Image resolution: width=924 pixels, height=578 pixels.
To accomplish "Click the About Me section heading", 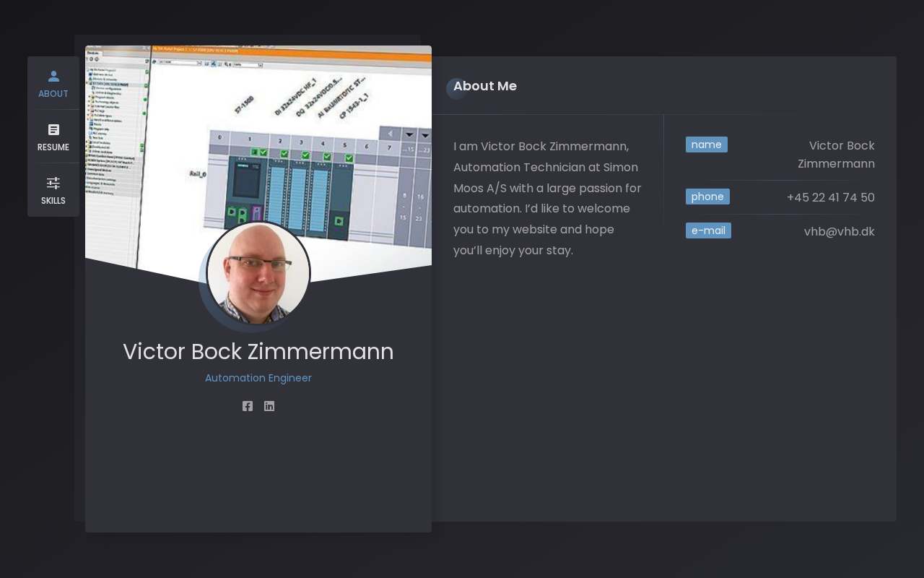I will (x=485, y=86).
